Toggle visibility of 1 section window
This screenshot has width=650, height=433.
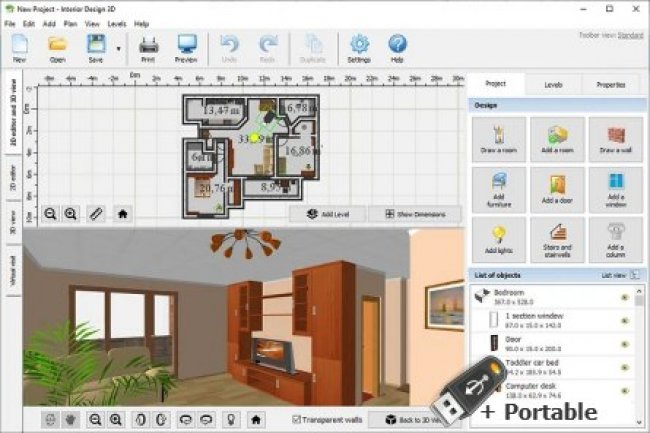pos(625,321)
